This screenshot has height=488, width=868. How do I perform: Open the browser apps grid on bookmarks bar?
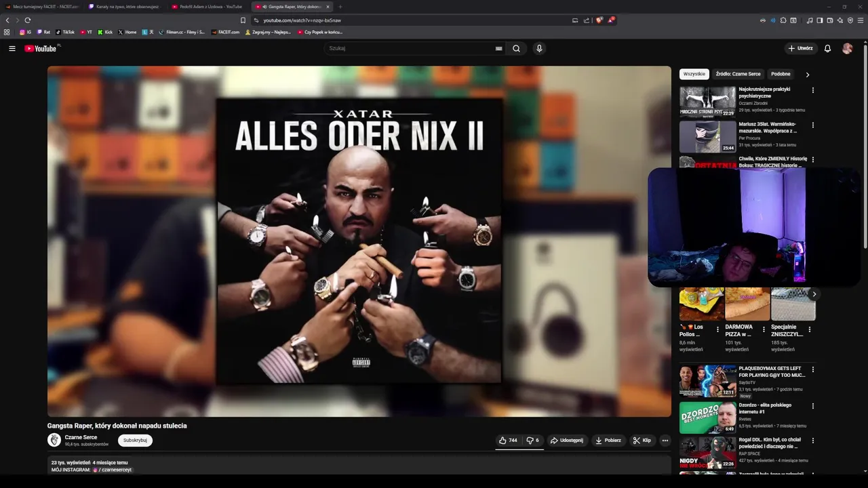click(7, 32)
